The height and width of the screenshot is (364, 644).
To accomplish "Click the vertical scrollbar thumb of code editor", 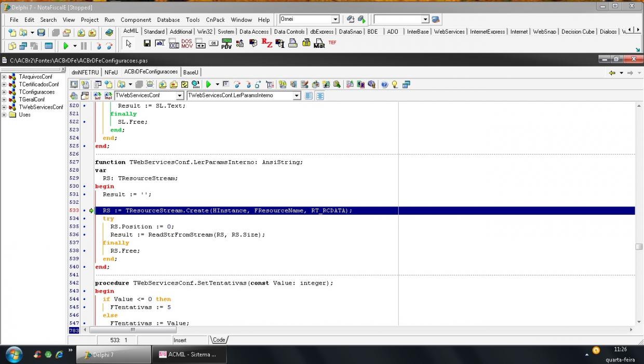I will tap(639, 247).
